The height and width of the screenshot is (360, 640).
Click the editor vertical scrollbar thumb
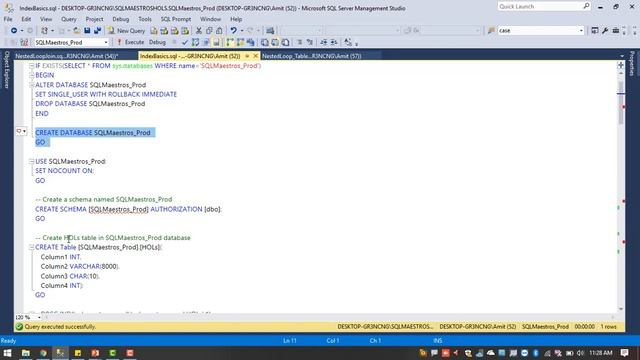coord(621,102)
